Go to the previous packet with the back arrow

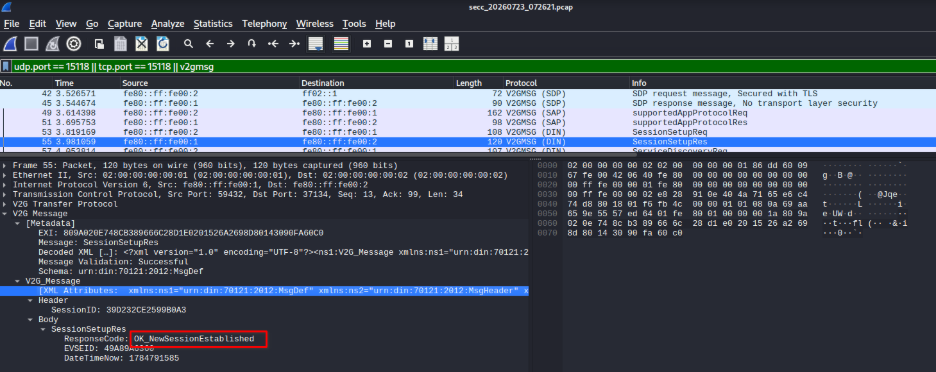pyautogui.click(x=210, y=44)
